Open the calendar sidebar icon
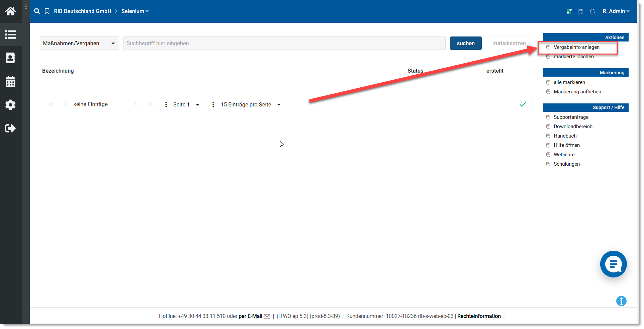Screen dimensions: 644x329 pyautogui.click(x=10, y=81)
